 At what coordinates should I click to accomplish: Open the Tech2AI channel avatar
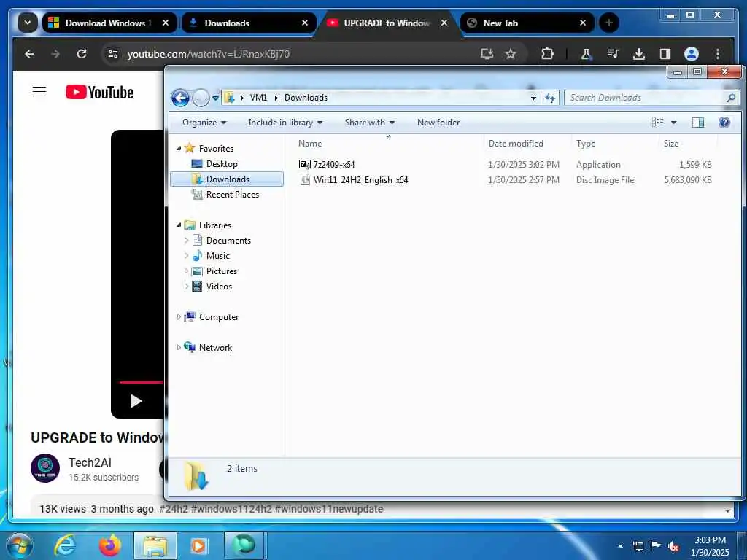[x=45, y=468]
